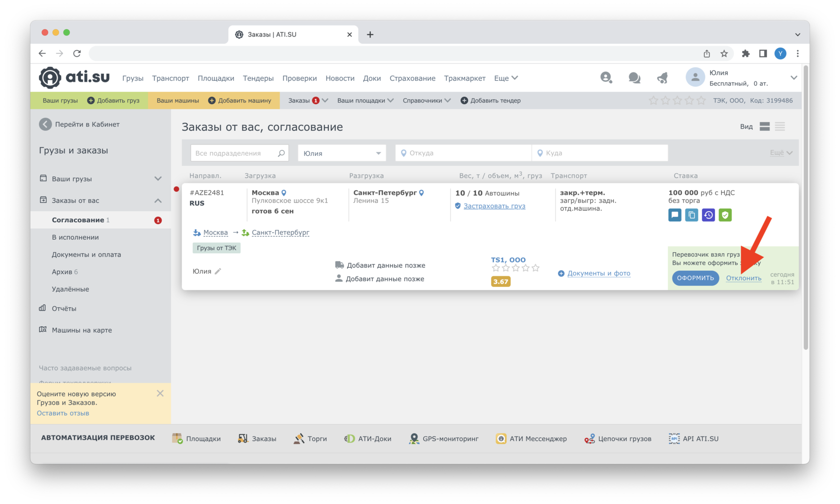Open the chat messages icon in header

[634, 77]
